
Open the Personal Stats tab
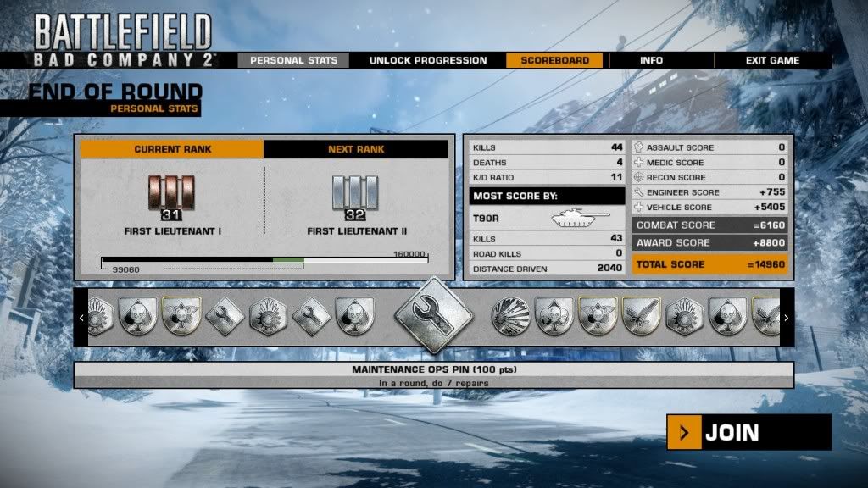pyautogui.click(x=293, y=61)
